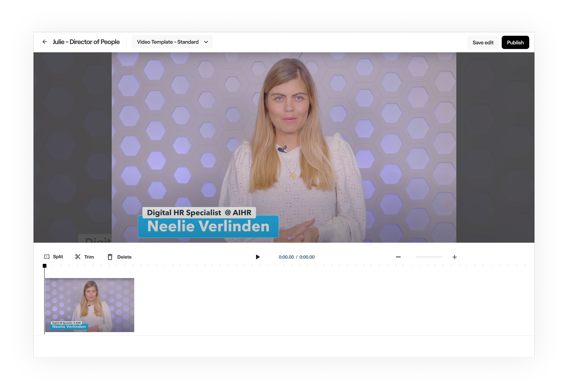
Task: Zoom out timeline with minus icon
Action: [398, 257]
